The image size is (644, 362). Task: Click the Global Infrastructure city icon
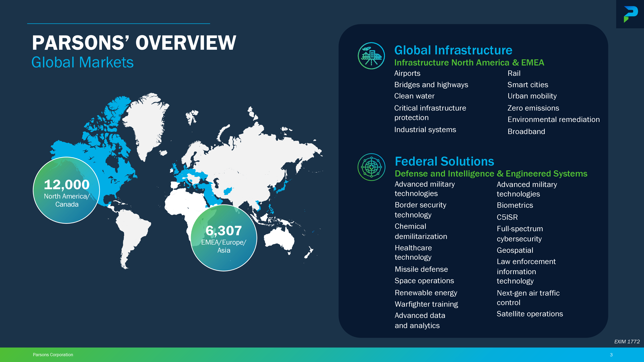[x=371, y=56]
